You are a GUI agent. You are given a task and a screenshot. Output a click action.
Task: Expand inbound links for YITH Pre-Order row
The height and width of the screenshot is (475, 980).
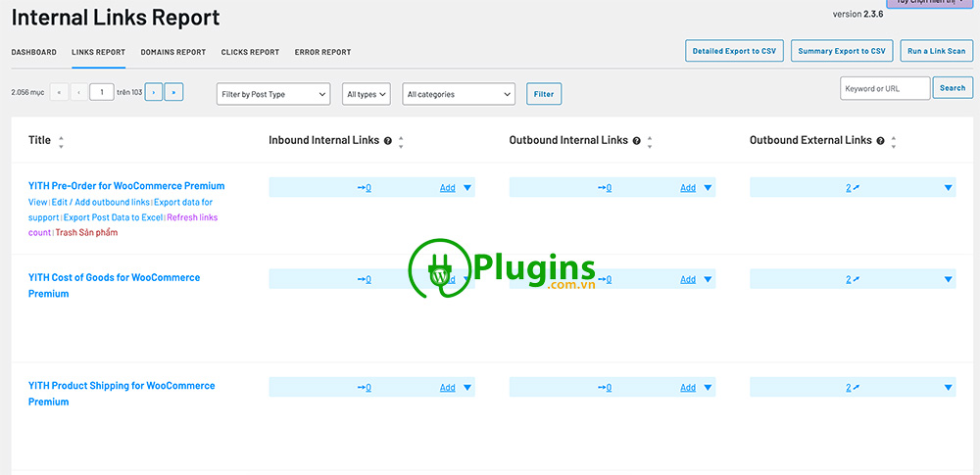[x=466, y=187]
